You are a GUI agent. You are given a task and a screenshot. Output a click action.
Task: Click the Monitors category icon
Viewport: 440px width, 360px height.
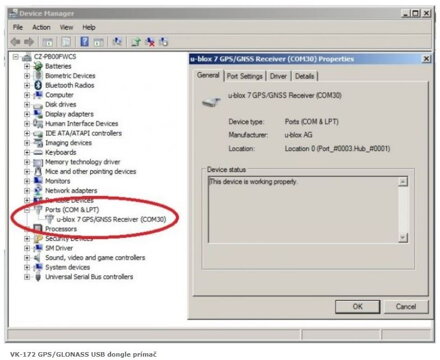tap(38, 181)
